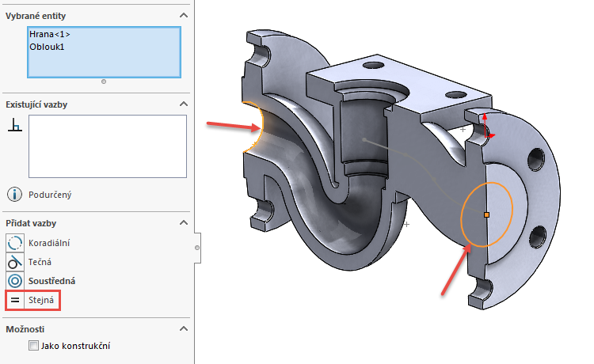Screen dimensions: 594x364
Task: Click the Poddurčený status text
Action: click(x=50, y=195)
